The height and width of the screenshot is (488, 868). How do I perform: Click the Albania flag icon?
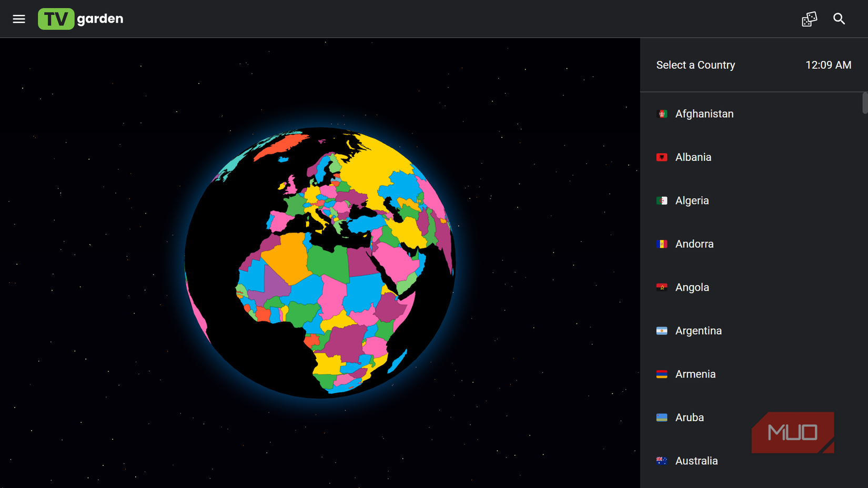click(x=662, y=157)
